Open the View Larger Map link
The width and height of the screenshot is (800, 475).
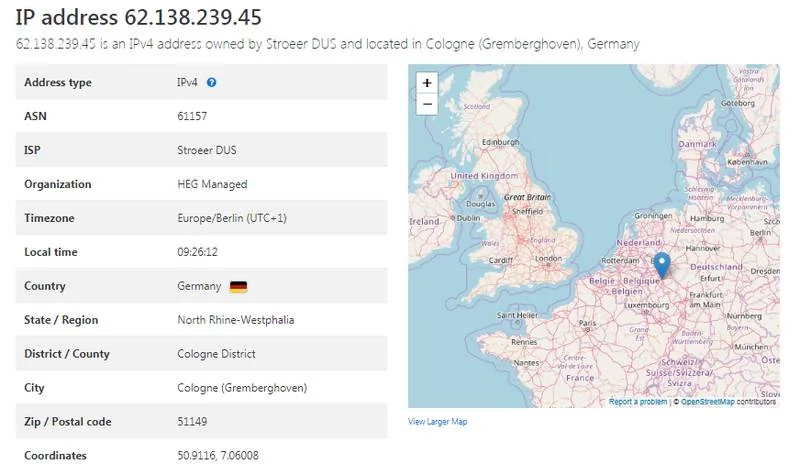tap(437, 421)
